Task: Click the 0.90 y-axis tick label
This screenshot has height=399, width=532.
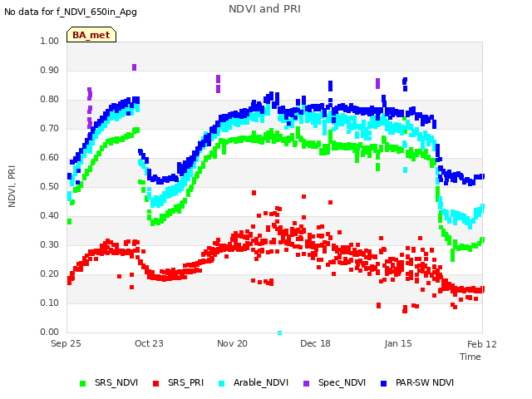Action: [50, 70]
